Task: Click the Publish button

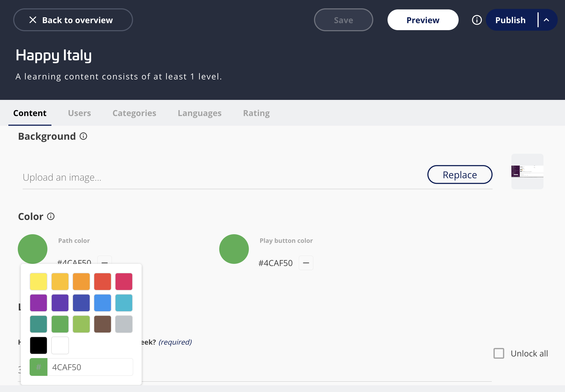Action: click(511, 20)
